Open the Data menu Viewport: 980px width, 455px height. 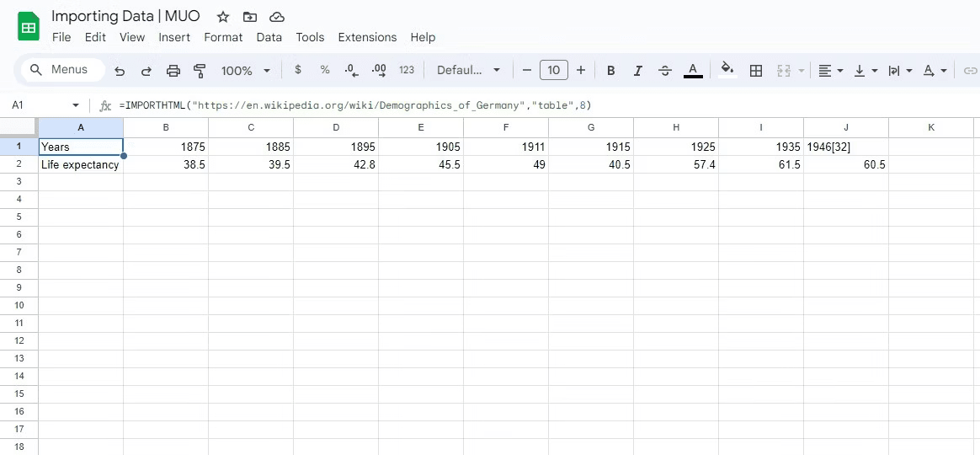(269, 37)
